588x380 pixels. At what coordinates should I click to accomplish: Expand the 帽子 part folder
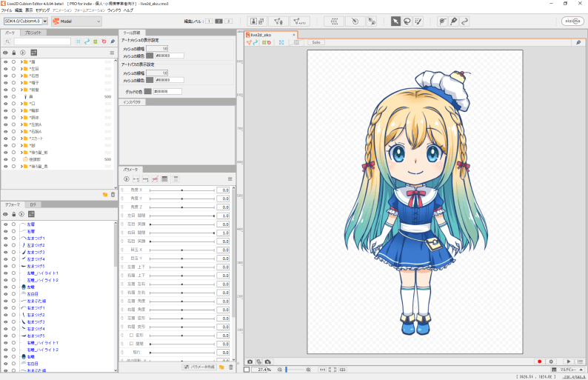tap(21, 83)
